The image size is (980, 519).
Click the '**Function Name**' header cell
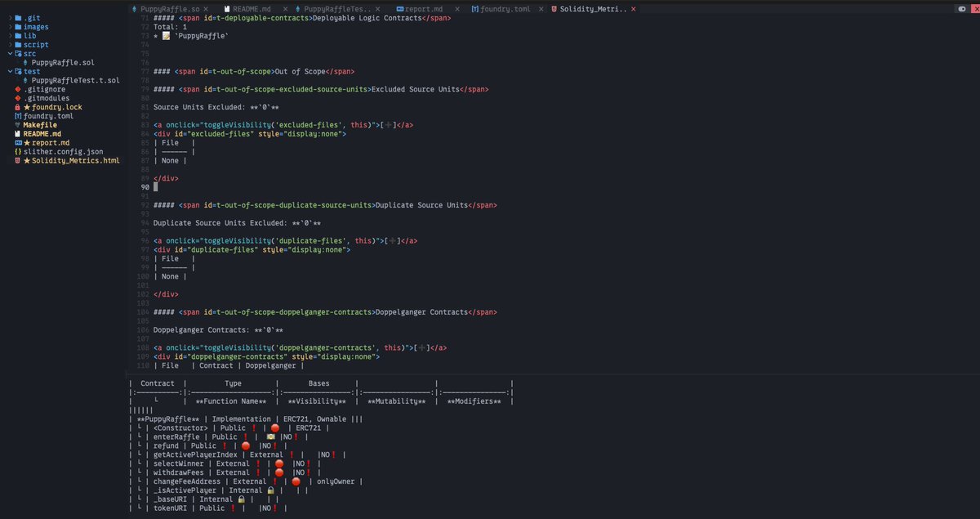click(231, 401)
